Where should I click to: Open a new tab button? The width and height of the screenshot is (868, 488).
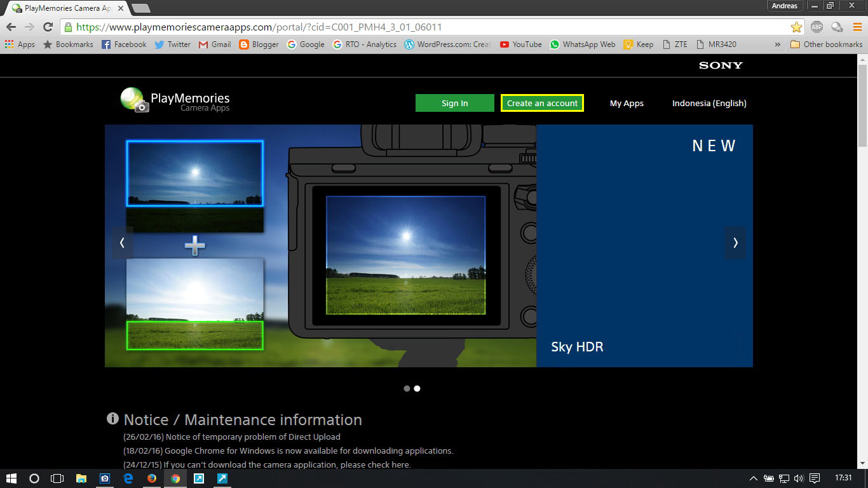coord(140,8)
